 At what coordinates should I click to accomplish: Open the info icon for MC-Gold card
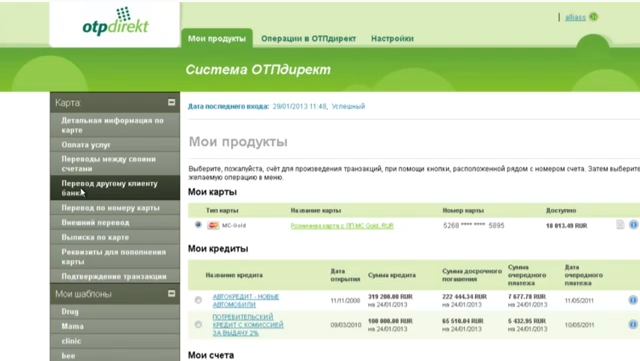click(633, 224)
